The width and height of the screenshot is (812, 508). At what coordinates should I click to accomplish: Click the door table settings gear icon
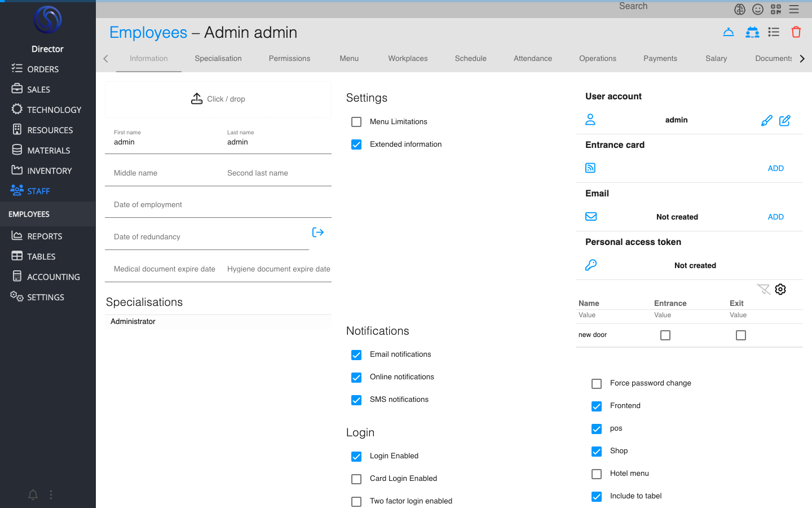point(780,290)
